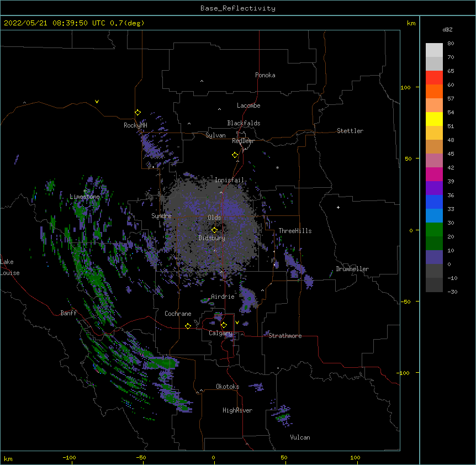This screenshot has height=465, width=476.
Task: Select the orange 60-57 dBZ legend swatch
Action: tap(434, 91)
